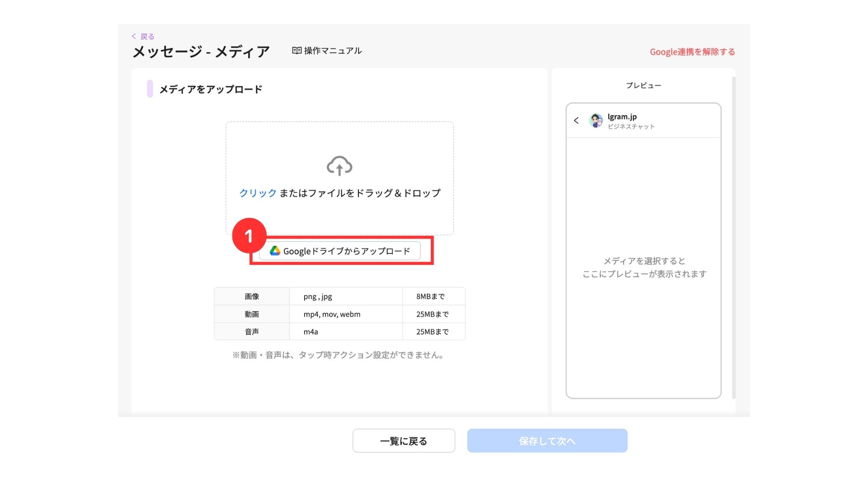Click the back chevron beside 戻る
The image size is (868, 488).
click(134, 36)
